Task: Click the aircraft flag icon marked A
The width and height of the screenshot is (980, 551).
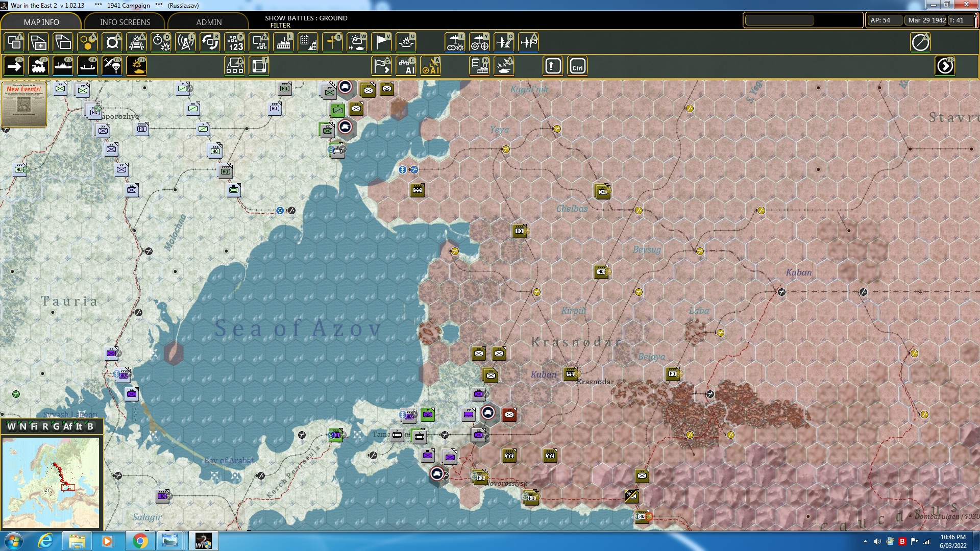Action: point(528,42)
